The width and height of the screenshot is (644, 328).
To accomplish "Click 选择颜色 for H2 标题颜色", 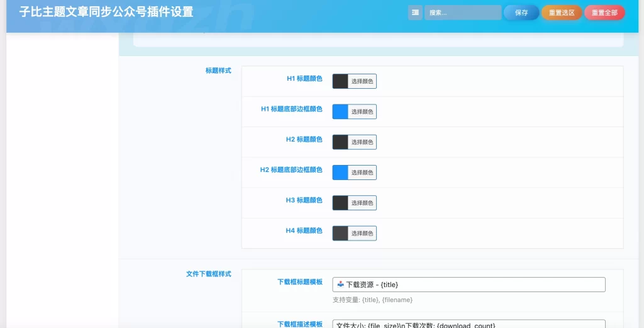I will (x=362, y=142).
